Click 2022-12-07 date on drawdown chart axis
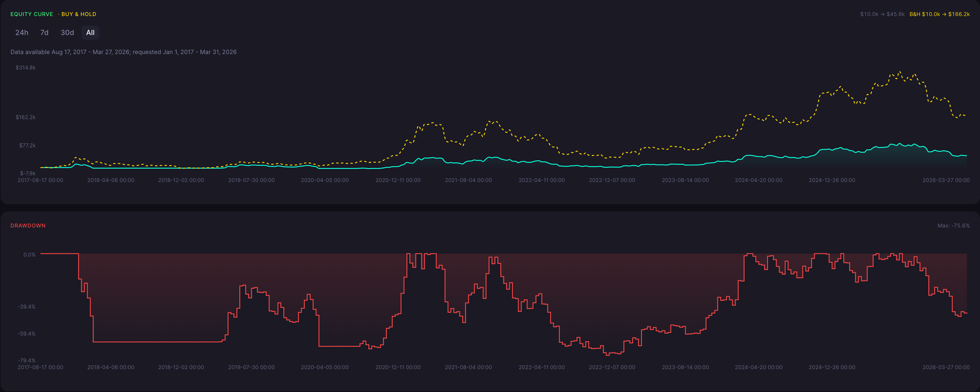 pos(612,367)
